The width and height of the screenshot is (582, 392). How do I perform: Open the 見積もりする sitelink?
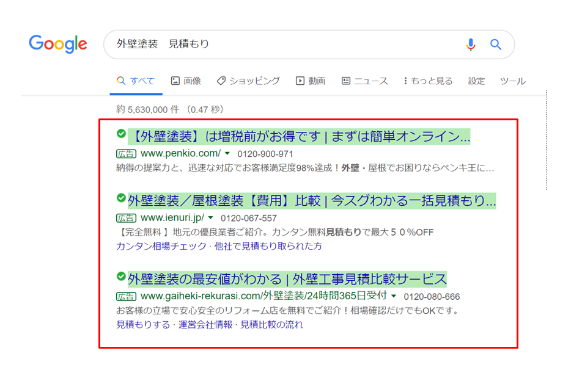click(143, 324)
